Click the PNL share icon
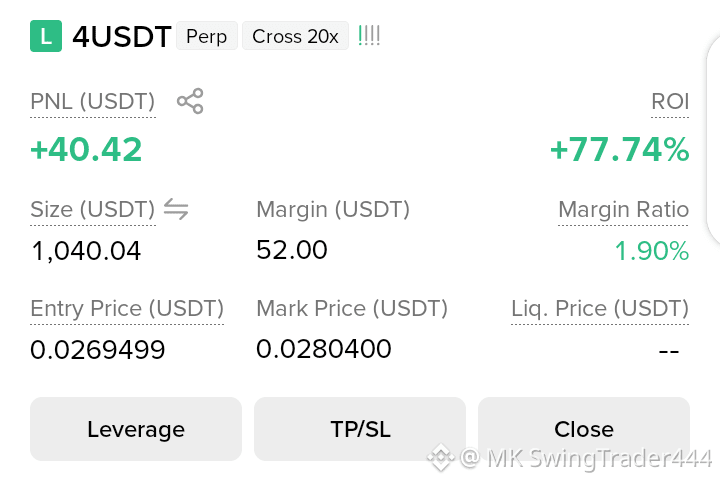This screenshot has height=483, width=720. pyautogui.click(x=190, y=101)
